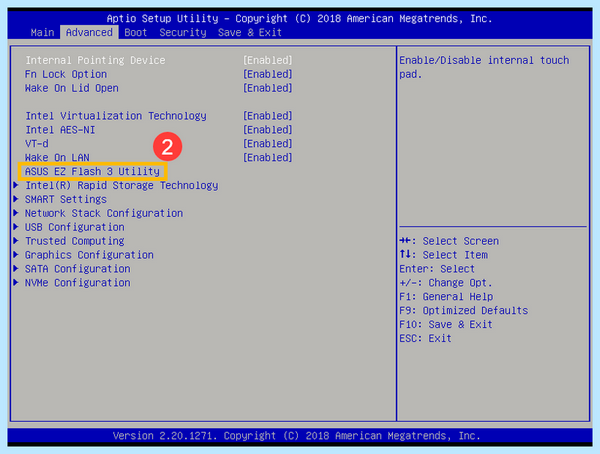Viewport: 600px width, 454px height.
Task: Expand arrow beside NVMe Configuration
Action: coord(16,283)
